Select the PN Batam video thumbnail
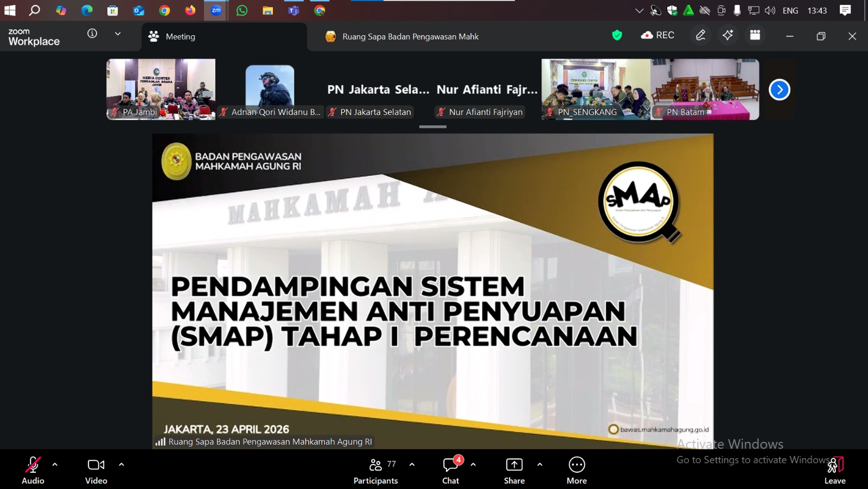Viewport: 868px width, 489px height. tap(705, 89)
